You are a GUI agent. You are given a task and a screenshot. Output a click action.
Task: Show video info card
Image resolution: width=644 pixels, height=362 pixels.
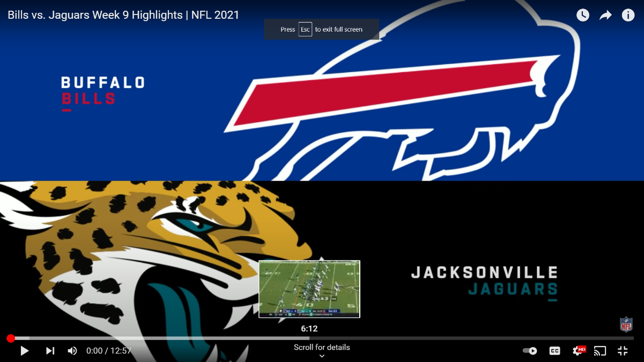click(628, 15)
